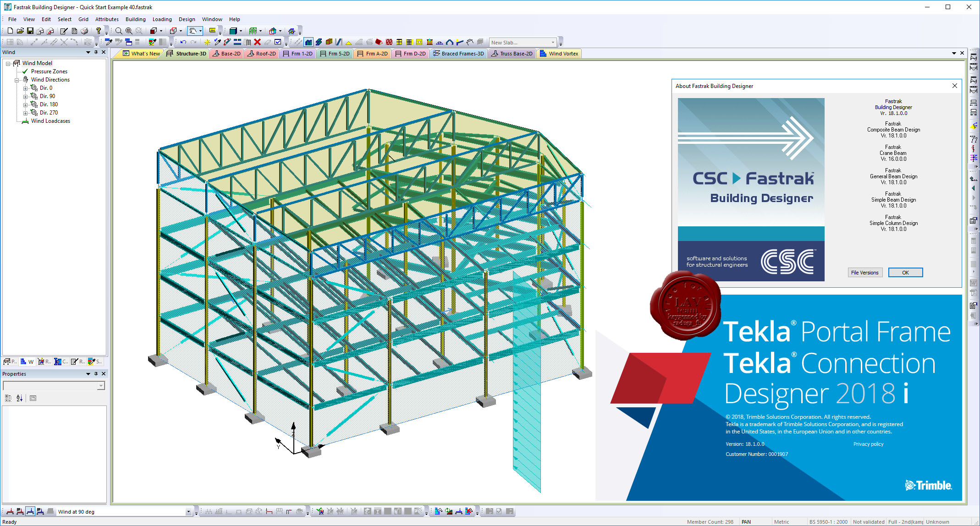Screen dimensions: 980x526
Task: Click the yellow question mark Help icon
Action: (x=98, y=31)
